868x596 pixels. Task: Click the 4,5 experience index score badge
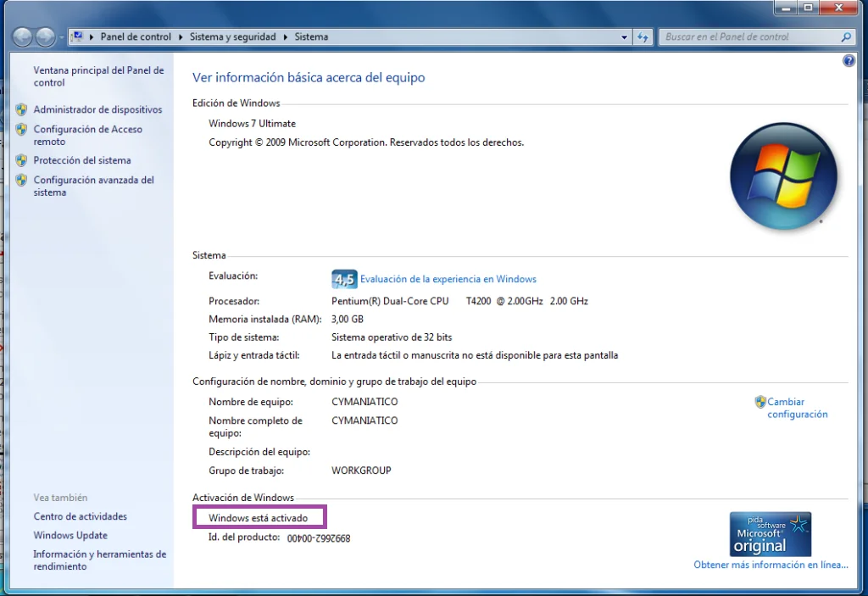343,279
